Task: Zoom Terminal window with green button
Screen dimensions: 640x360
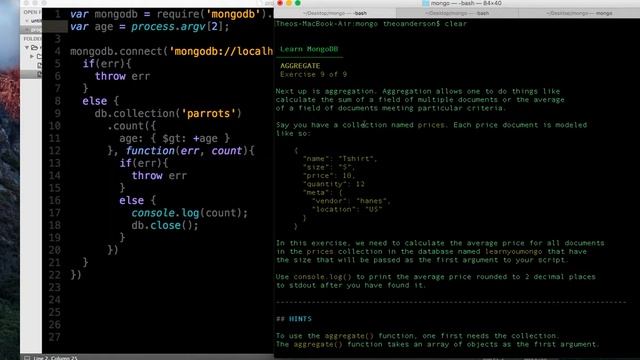Action: point(298,3)
